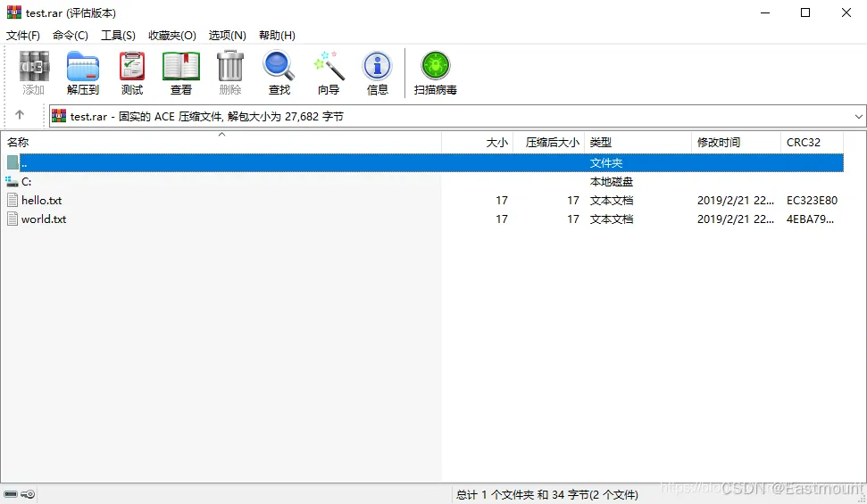Show archive Info (信息) icon
This screenshot has height=504, width=867.
pyautogui.click(x=378, y=66)
